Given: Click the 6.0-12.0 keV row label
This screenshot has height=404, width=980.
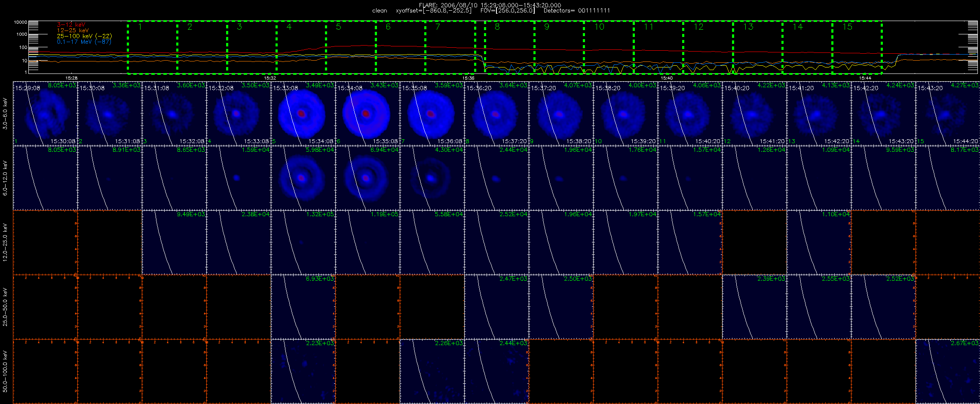Looking at the screenshot, I should [x=5, y=178].
